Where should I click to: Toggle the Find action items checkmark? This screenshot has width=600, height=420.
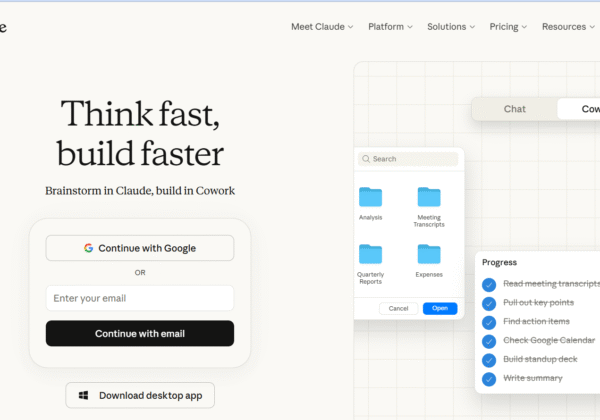[489, 322]
